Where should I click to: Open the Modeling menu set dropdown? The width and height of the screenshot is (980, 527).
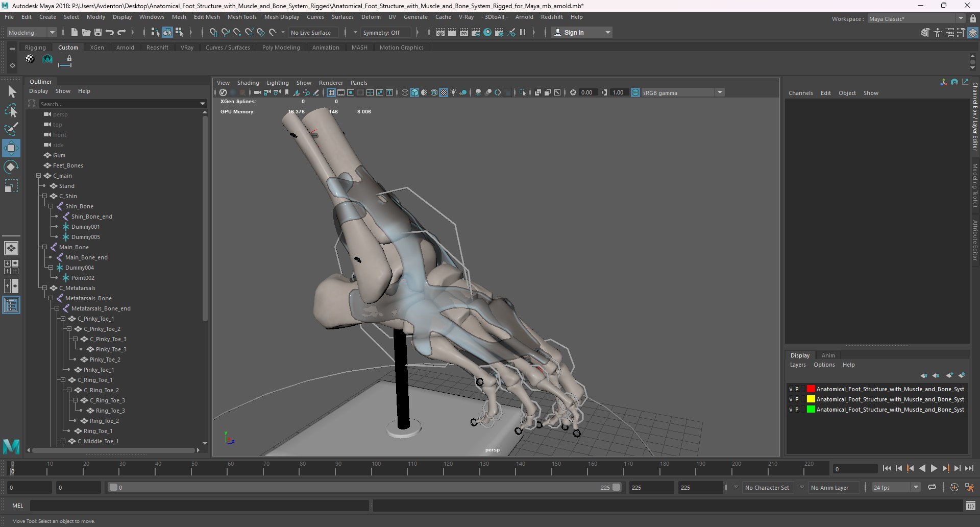[32, 32]
